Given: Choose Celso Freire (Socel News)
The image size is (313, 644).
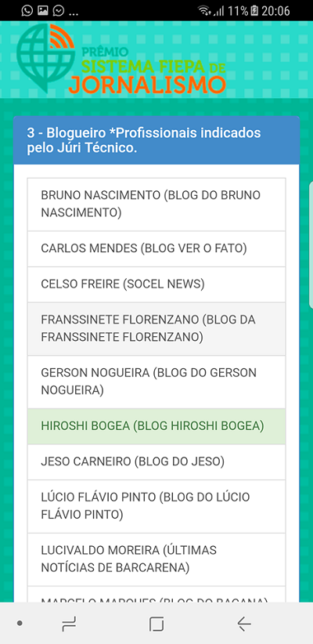Looking at the screenshot, I should (156, 284).
